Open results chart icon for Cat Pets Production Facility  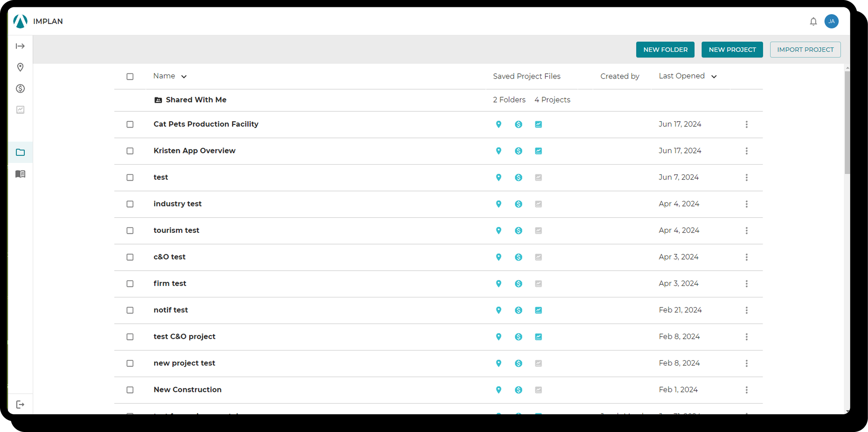coord(538,124)
